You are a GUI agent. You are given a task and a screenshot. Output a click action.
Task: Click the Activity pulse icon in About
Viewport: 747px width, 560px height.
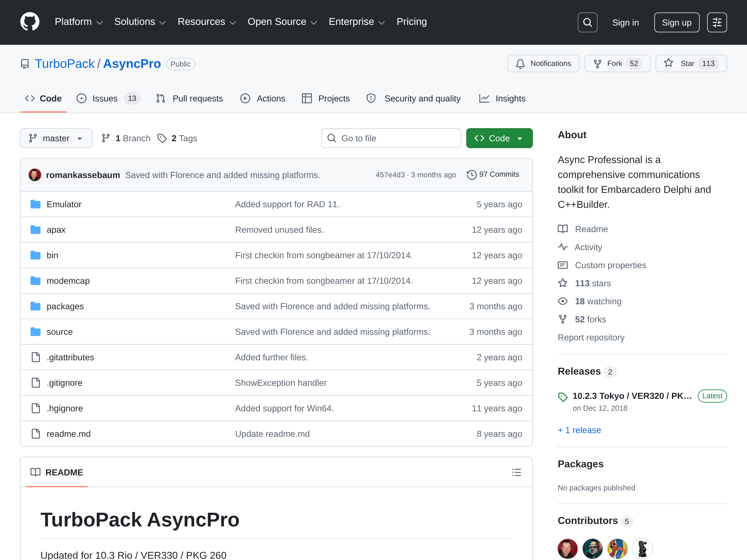coord(563,247)
